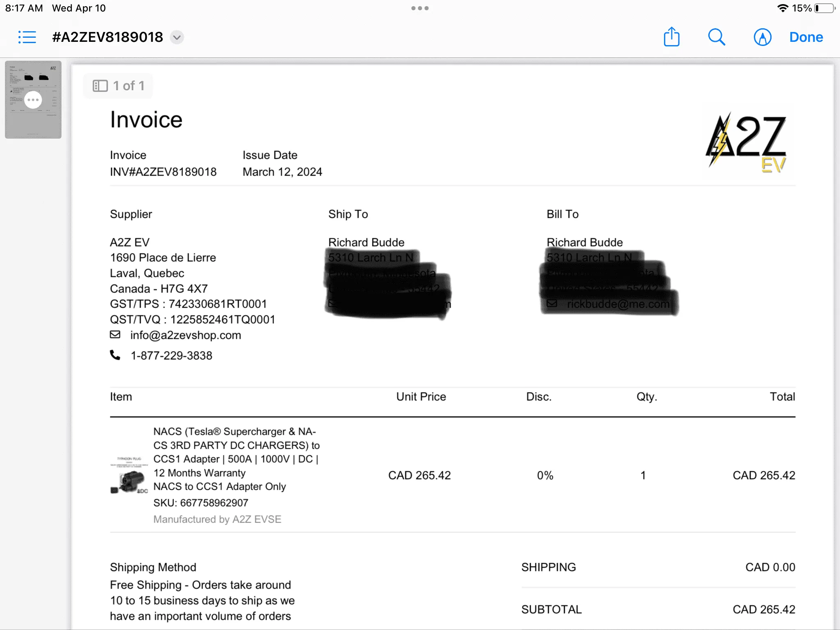Tap the Share icon in toolbar

pyautogui.click(x=671, y=37)
